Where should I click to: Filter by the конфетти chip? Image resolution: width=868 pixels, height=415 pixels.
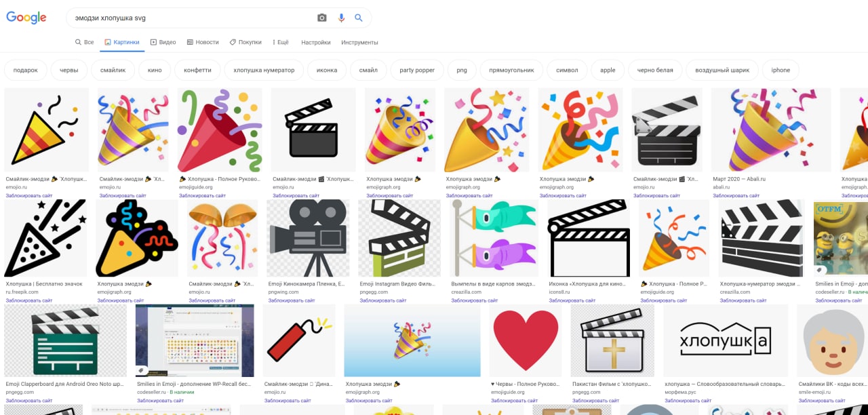(x=197, y=70)
